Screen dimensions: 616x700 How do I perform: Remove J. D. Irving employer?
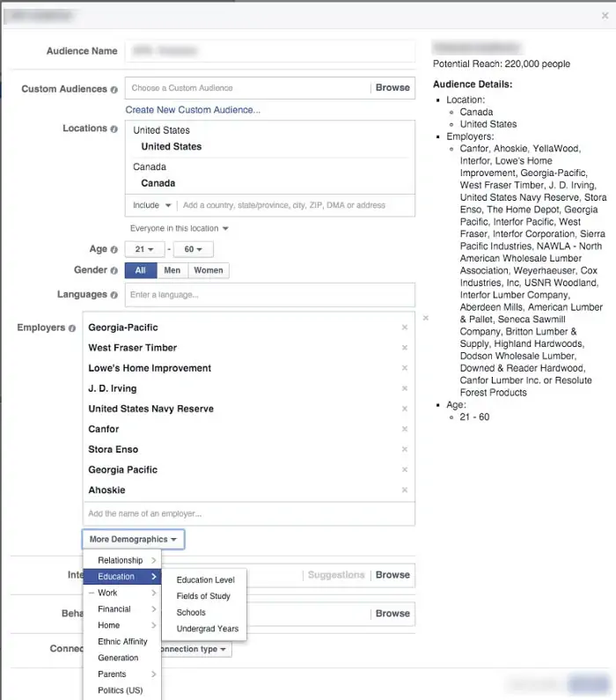405,388
